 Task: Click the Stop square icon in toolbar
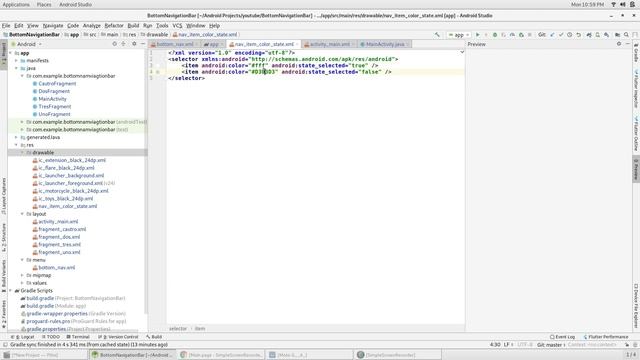(x=530, y=35)
